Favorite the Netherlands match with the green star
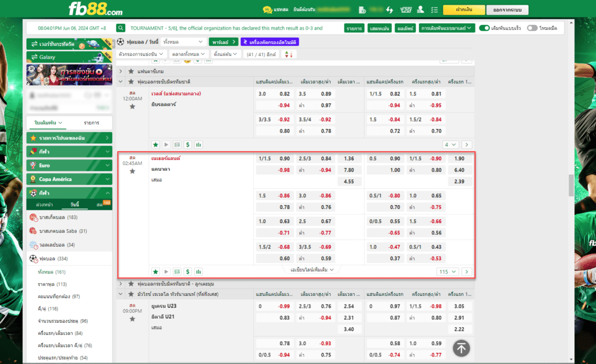Viewport: 596px width, 364px height. point(155,272)
